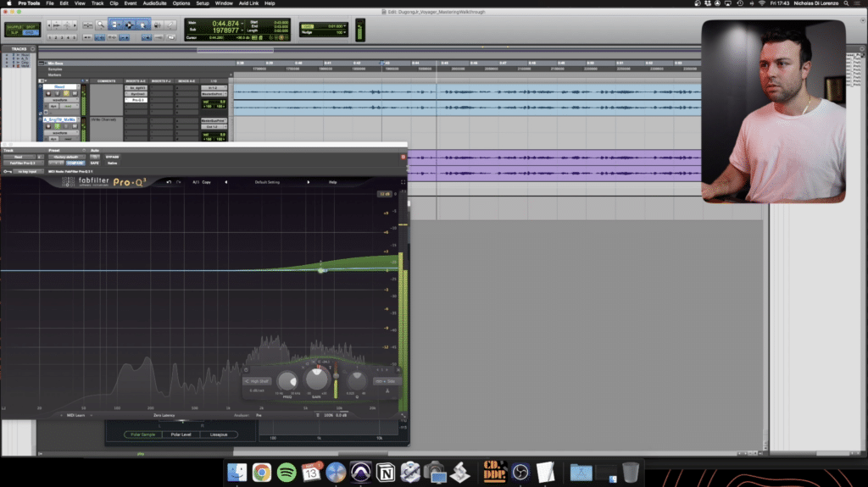Screen dimensions: 868x487
Task: Go to the next Pro-Q 3 preset arrow
Action: pyautogui.click(x=309, y=182)
